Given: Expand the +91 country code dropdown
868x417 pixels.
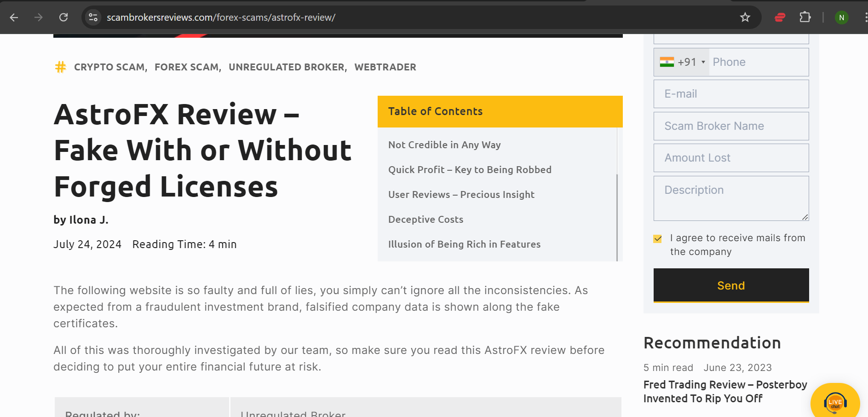Looking at the screenshot, I should click(682, 62).
